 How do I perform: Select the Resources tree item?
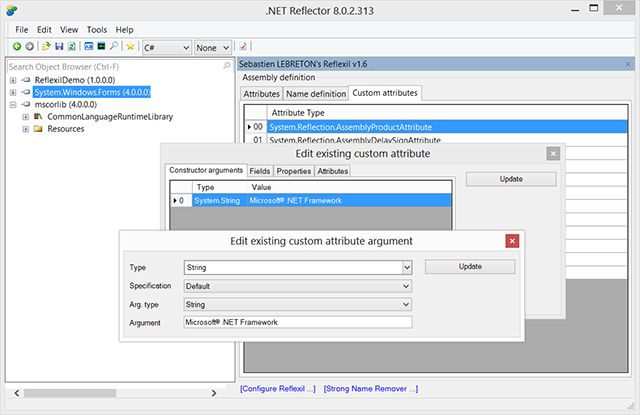click(x=66, y=129)
